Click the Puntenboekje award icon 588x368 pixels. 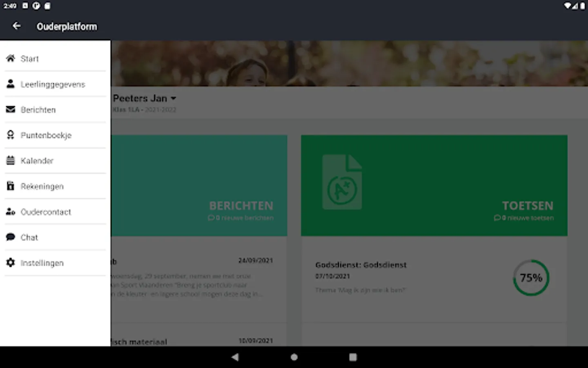(11, 135)
